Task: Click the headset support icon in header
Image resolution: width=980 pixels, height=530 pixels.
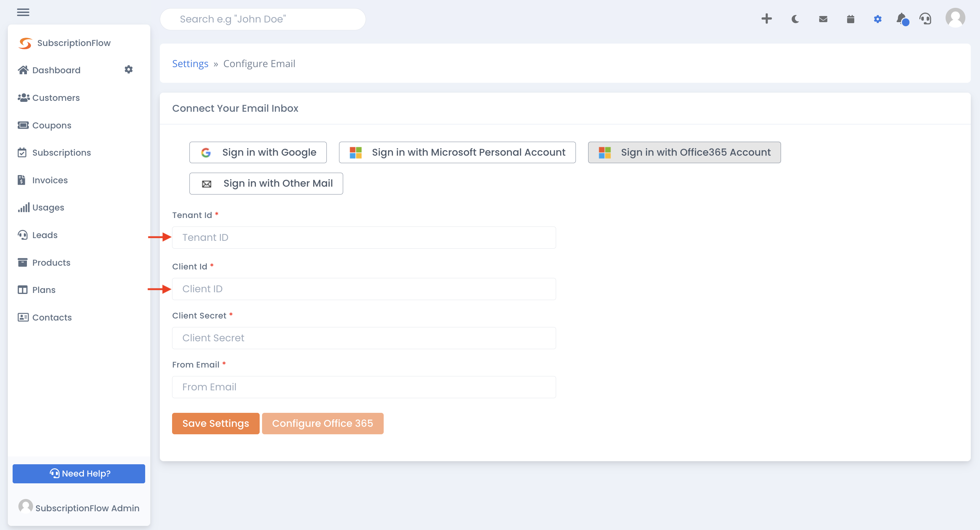Action: point(925,19)
